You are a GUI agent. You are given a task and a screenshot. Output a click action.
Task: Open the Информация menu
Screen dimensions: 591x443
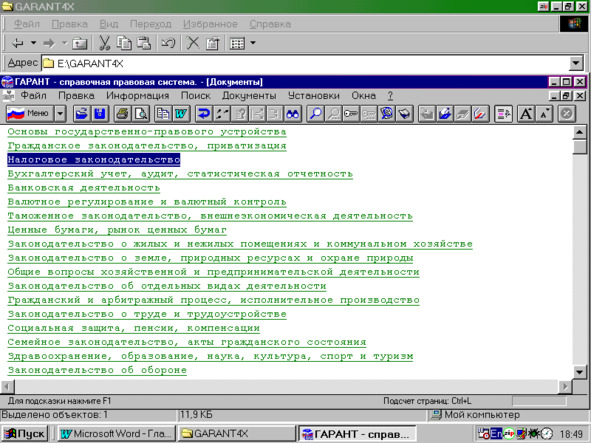coord(138,96)
